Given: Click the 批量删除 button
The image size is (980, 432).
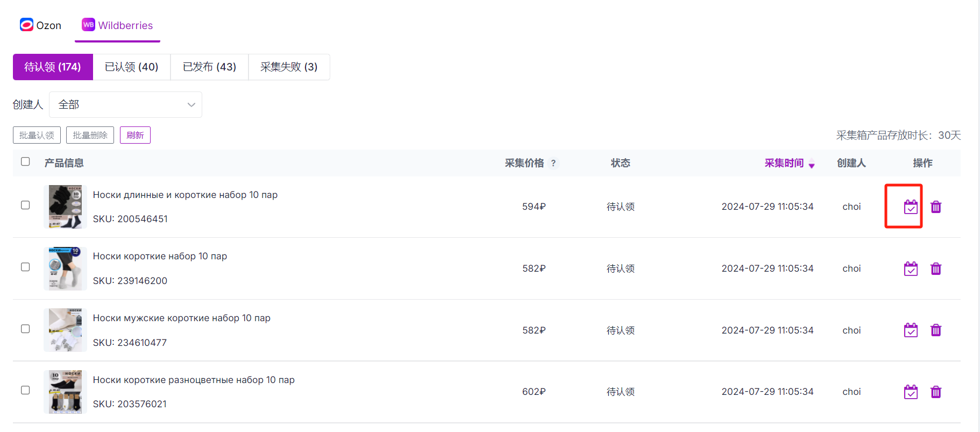Looking at the screenshot, I should [x=90, y=135].
